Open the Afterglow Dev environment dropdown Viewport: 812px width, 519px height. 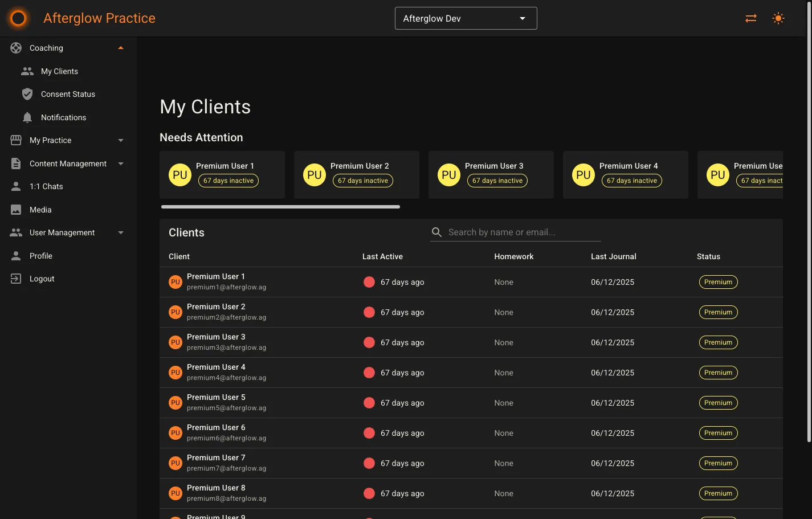coord(466,18)
